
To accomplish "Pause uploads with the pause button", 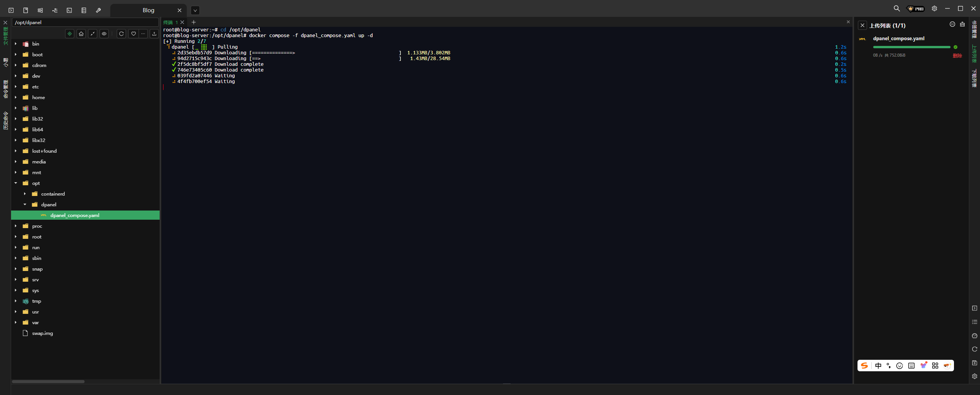I will [952, 24].
